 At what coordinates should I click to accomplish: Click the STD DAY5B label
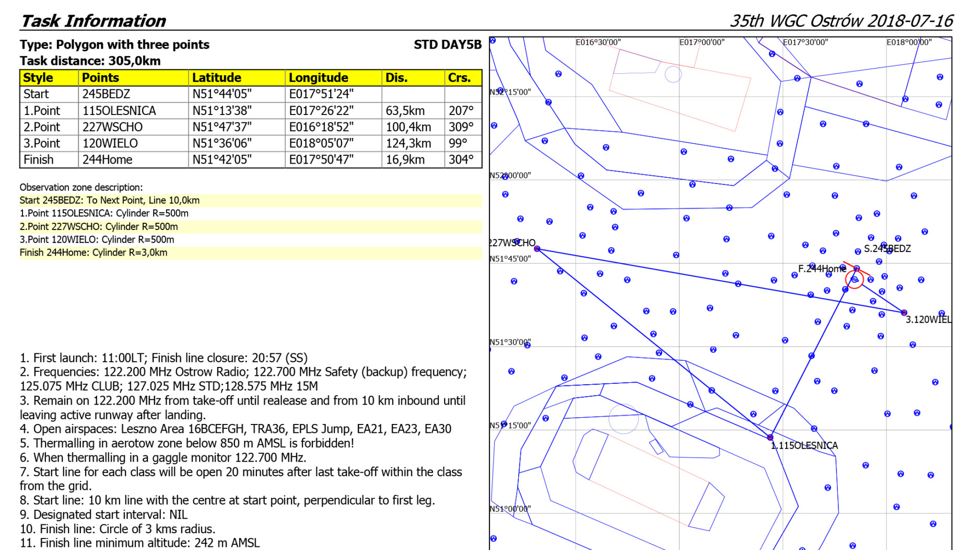pyautogui.click(x=447, y=45)
